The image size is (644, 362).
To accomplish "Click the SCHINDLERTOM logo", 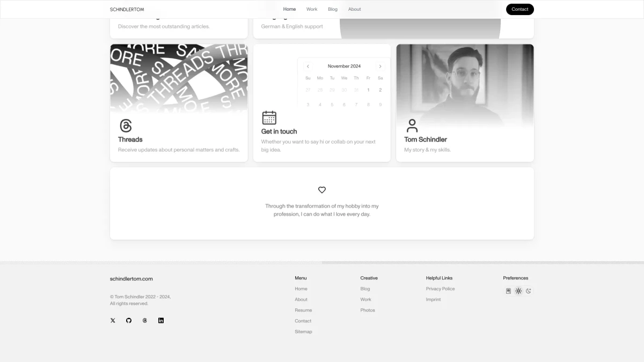I will click(x=127, y=9).
